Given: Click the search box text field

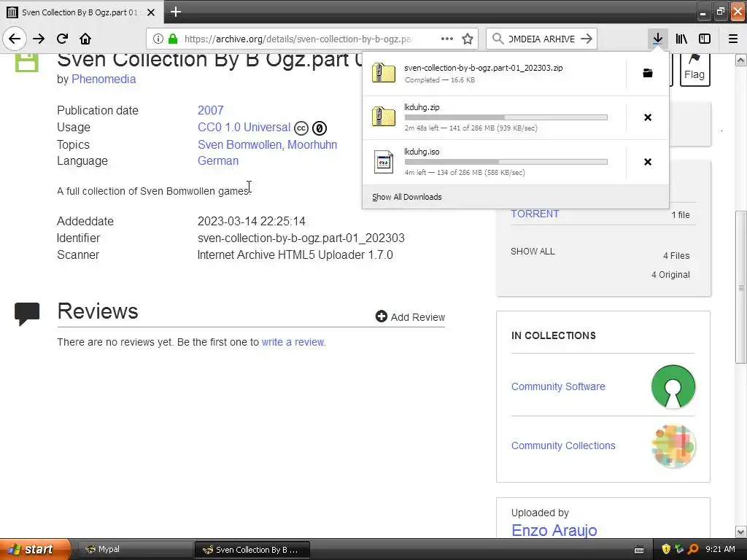Looking at the screenshot, I should 542,39.
